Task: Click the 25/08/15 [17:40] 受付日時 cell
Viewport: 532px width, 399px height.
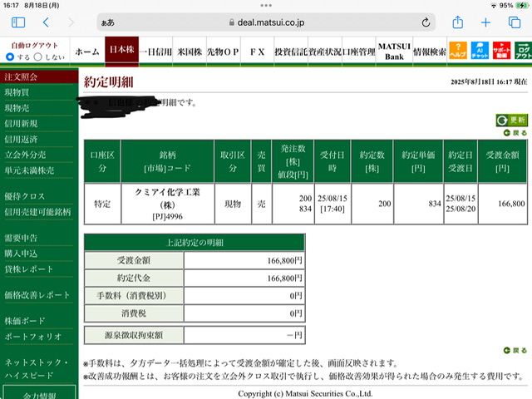Action: click(x=332, y=204)
